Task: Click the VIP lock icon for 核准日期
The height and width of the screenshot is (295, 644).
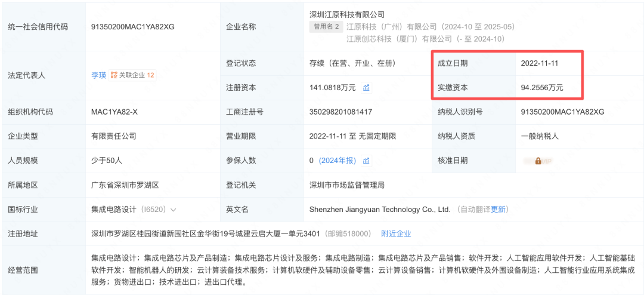Action: 538,161
